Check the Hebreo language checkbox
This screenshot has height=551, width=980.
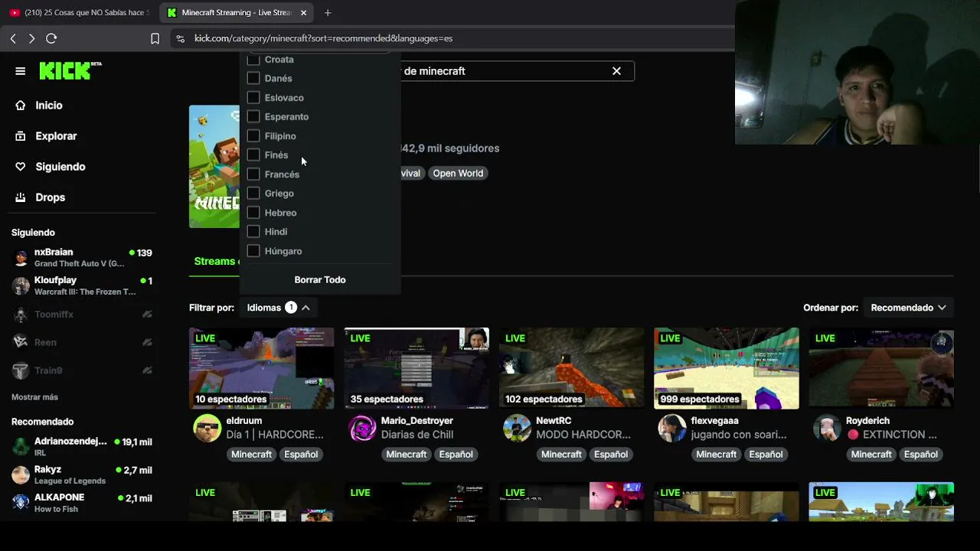(253, 212)
